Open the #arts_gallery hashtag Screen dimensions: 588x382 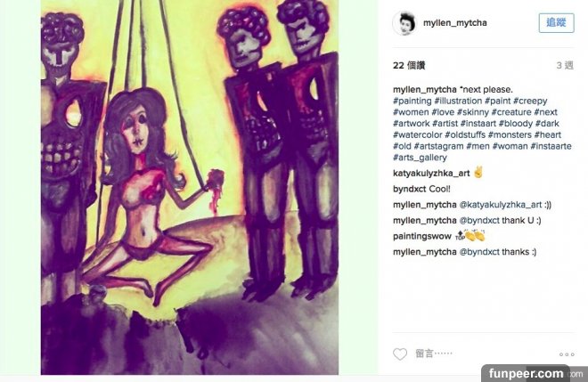pos(420,158)
